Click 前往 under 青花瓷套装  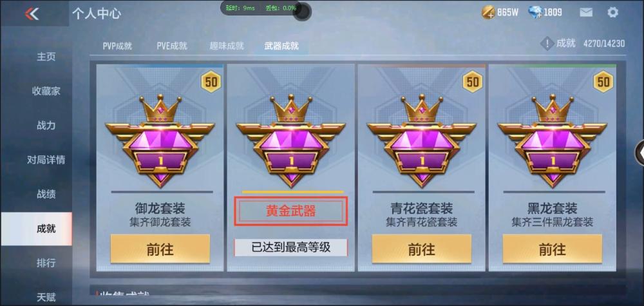422,249
